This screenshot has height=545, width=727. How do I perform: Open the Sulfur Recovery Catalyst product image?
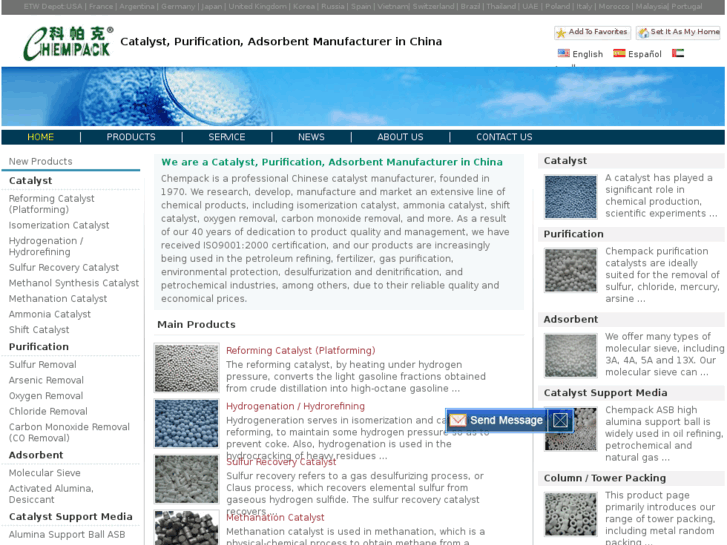[x=186, y=479]
